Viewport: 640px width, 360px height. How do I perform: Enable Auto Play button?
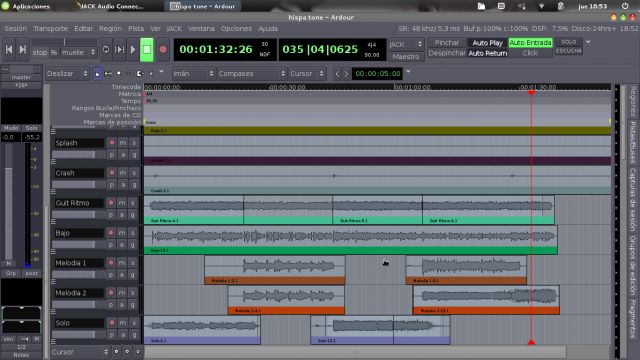(x=487, y=42)
